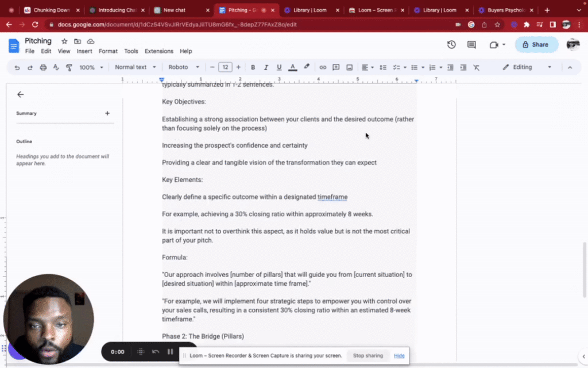
Task: Clear formatting from selected text
Action: 476,68
